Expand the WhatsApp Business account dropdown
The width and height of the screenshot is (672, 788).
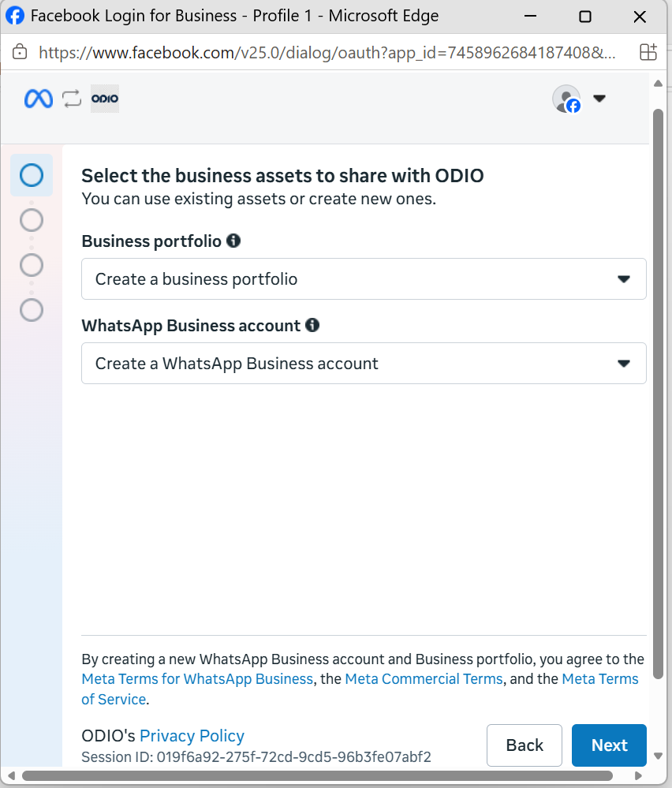point(364,364)
